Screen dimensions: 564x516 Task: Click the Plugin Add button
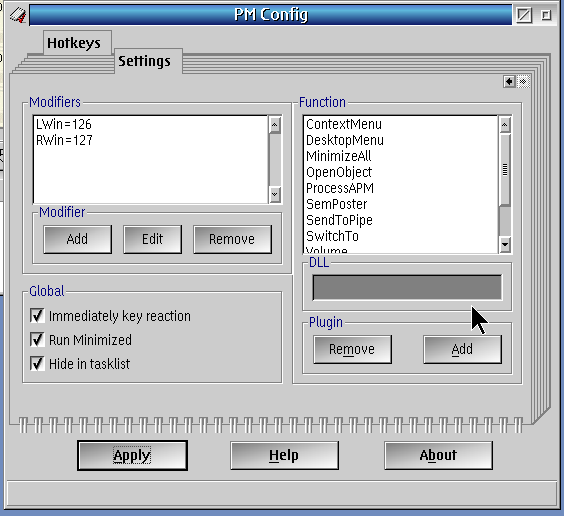[462, 349]
